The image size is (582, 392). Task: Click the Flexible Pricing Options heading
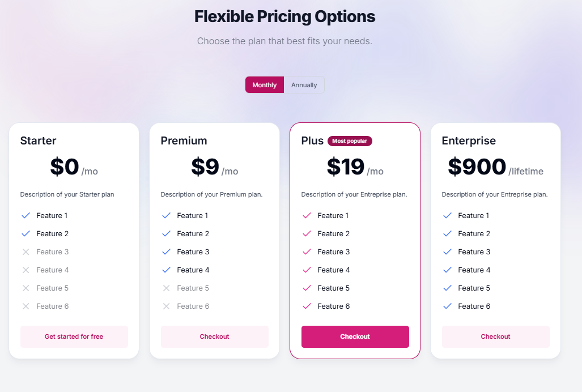[x=284, y=16]
